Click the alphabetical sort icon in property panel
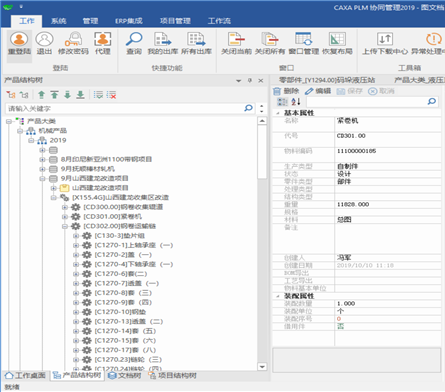Viewport: 445px width, 392px height. tap(296, 101)
